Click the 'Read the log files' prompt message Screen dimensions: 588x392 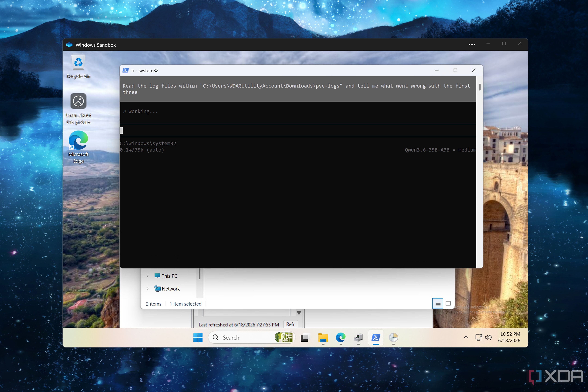[x=298, y=89]
